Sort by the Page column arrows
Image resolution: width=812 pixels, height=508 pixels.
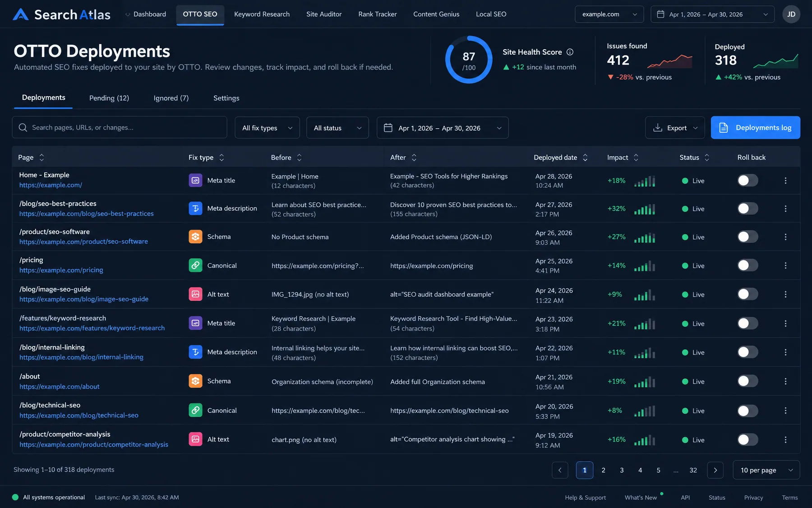(x=42, y=157)
